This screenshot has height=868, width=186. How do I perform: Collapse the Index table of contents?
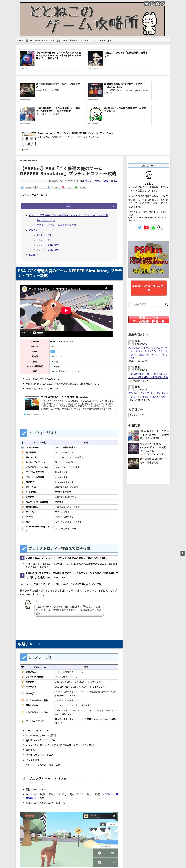click(x=114, y=206)
